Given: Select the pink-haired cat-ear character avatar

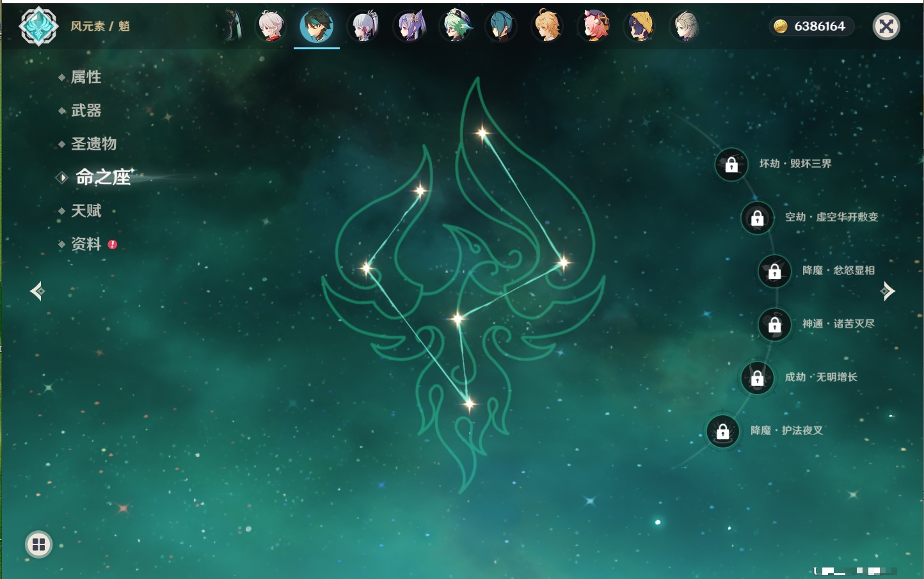Looking at the screenshot, I should point(594,27).
